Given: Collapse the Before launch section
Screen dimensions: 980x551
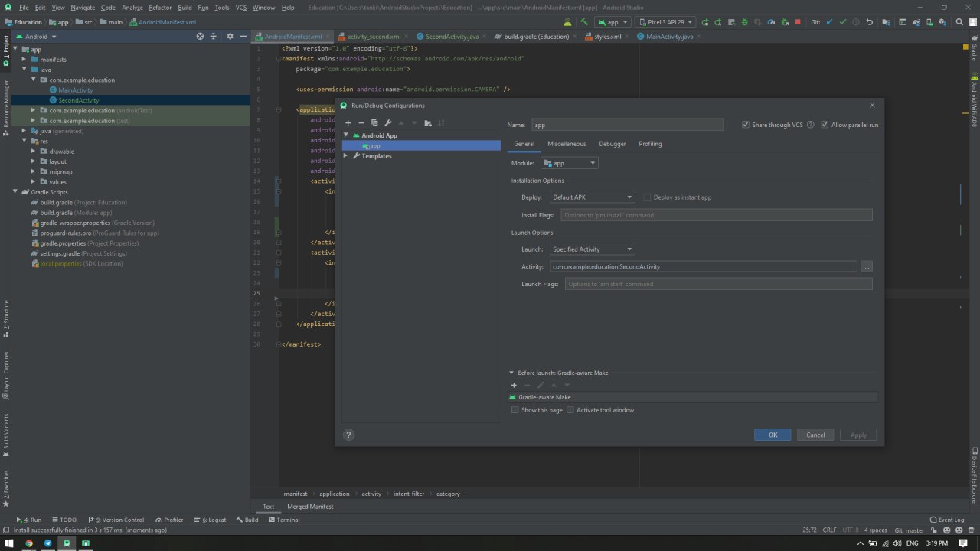Looking at the screenshot, I should [x=512, y=373].
